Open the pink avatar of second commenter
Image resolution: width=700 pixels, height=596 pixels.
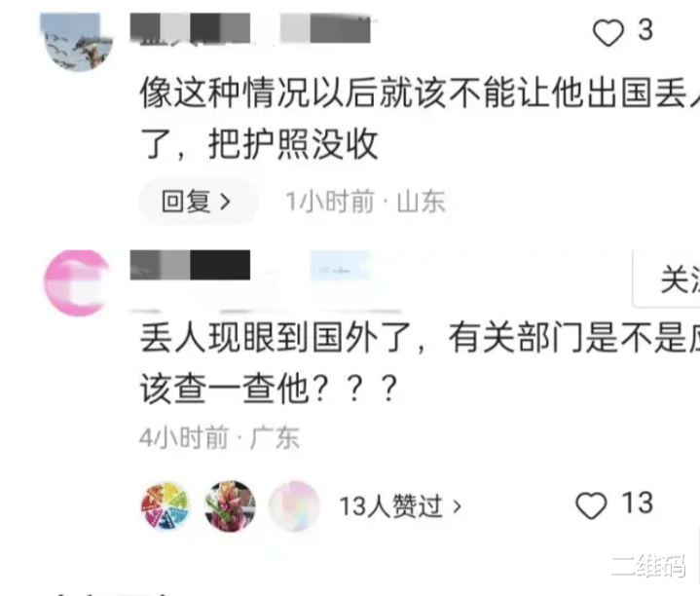tap(78, 283)
